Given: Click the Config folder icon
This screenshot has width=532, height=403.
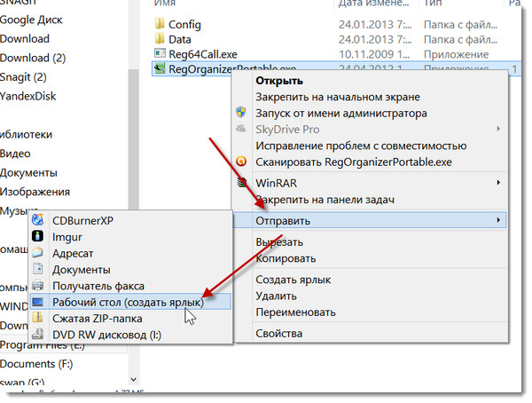Looking at the screenshot, I should (x=160, y=24).
